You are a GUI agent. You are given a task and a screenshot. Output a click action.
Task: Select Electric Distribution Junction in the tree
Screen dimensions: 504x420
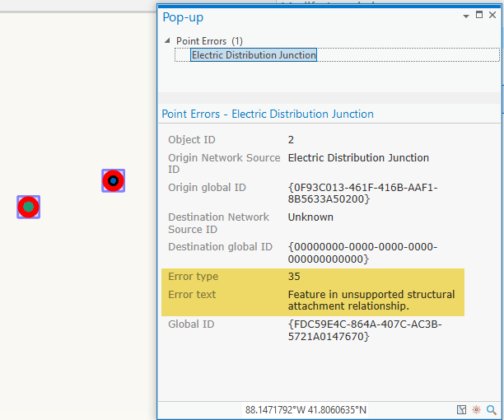(x=254, y=55)
